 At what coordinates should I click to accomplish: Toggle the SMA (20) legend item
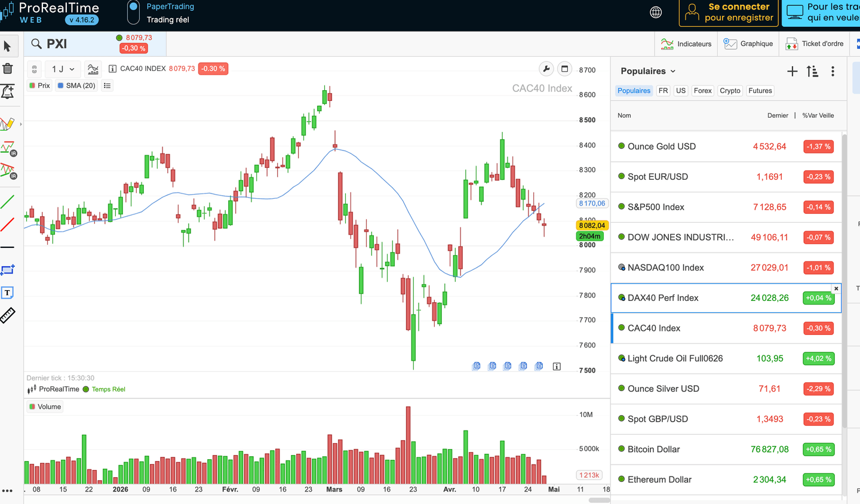point(76,85)
